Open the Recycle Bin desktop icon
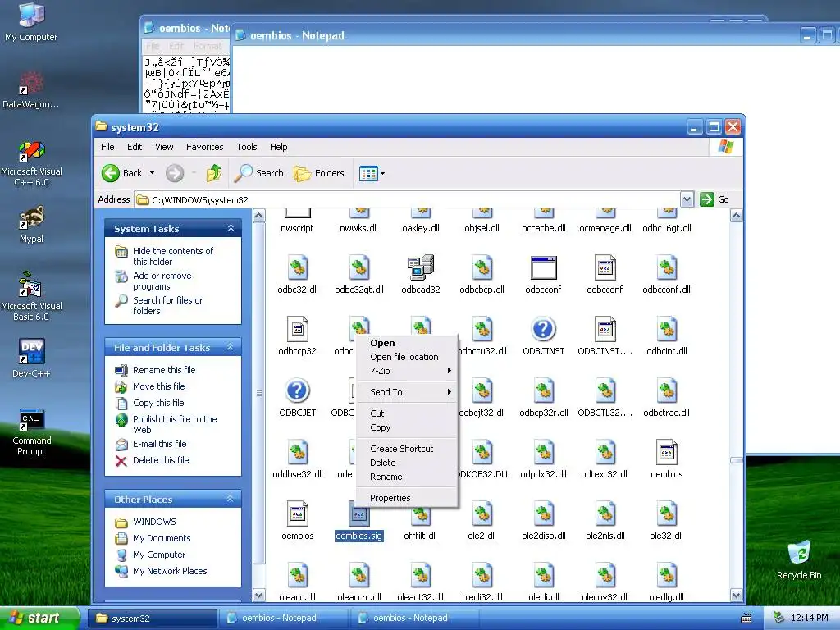The height and width of the screenshot is (630, 840). click(x=799, y=559)
